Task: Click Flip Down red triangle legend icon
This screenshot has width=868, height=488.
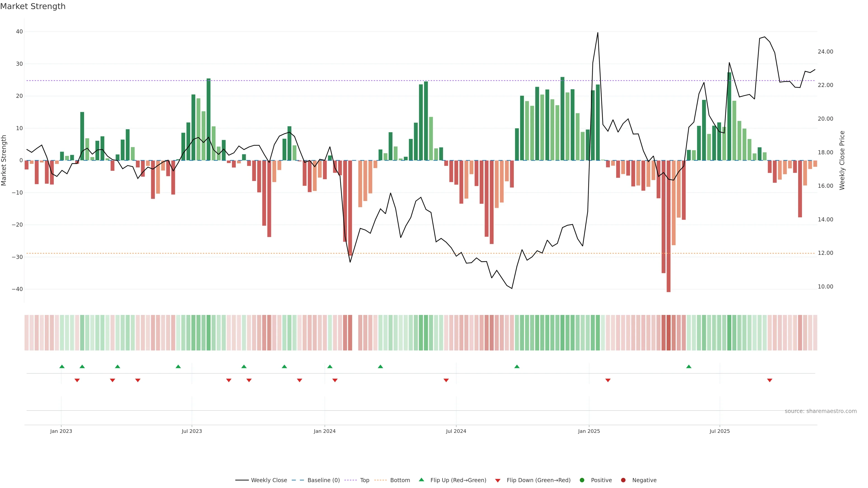Action: point(498,481)
